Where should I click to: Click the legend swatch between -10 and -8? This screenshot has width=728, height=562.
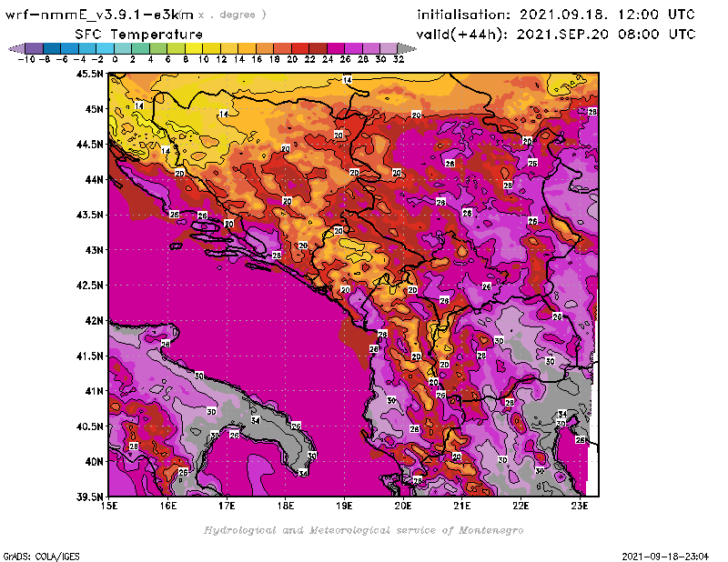pyautogui.click(x=35, y=48)
